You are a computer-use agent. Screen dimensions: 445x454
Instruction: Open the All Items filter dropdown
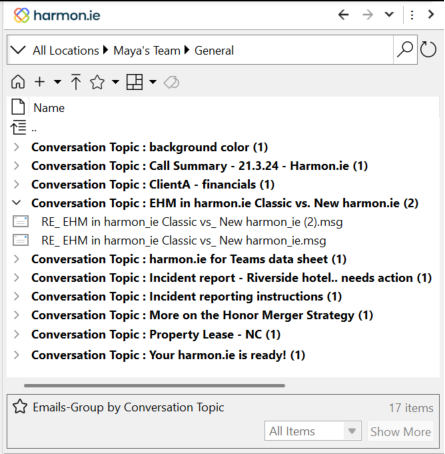click(x=313, y=431)
